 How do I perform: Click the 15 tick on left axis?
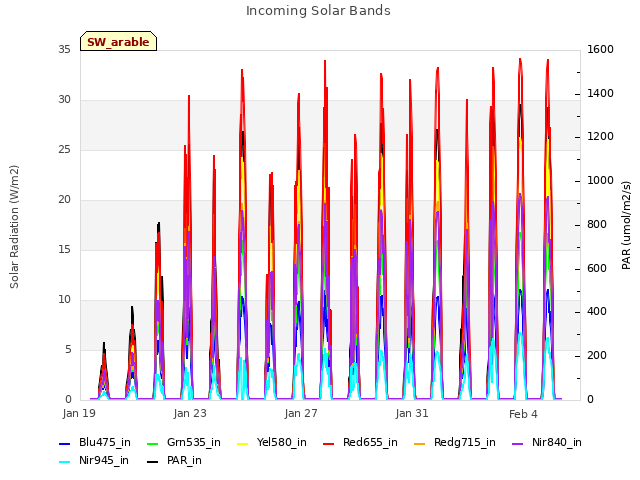64,250
